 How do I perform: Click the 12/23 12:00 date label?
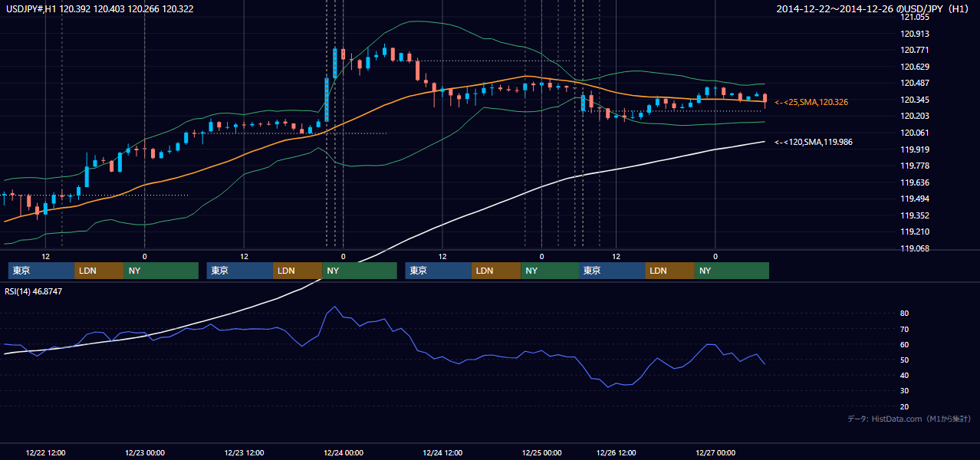point(244,453)
